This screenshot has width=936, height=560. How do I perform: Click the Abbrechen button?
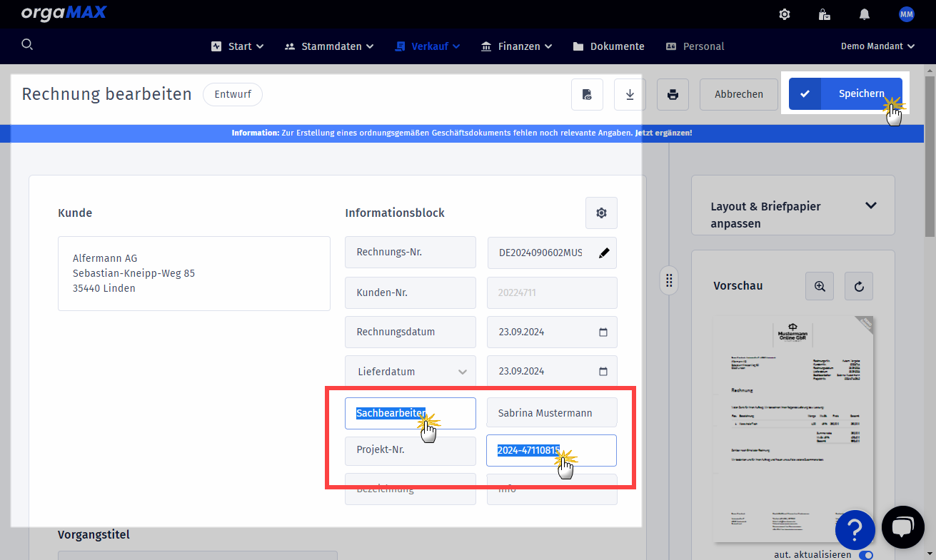pyautogui.click(x=739, y=94)
